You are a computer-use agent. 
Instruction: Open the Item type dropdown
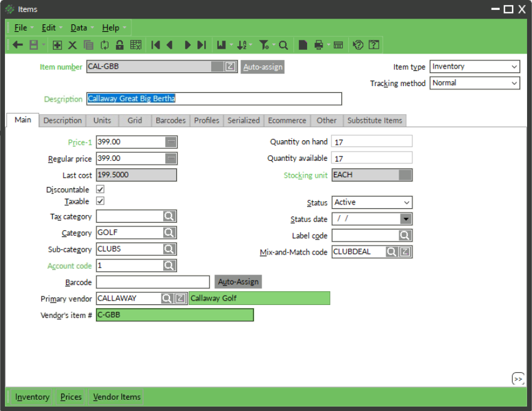pos(475,67)
